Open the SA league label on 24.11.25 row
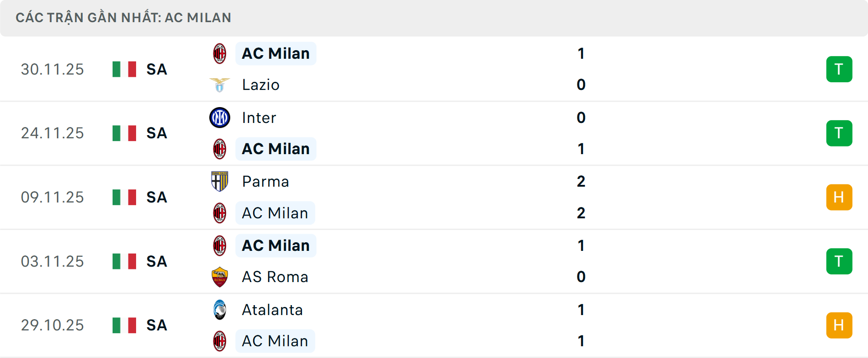868x358 pixels. (x=156, y=133)
